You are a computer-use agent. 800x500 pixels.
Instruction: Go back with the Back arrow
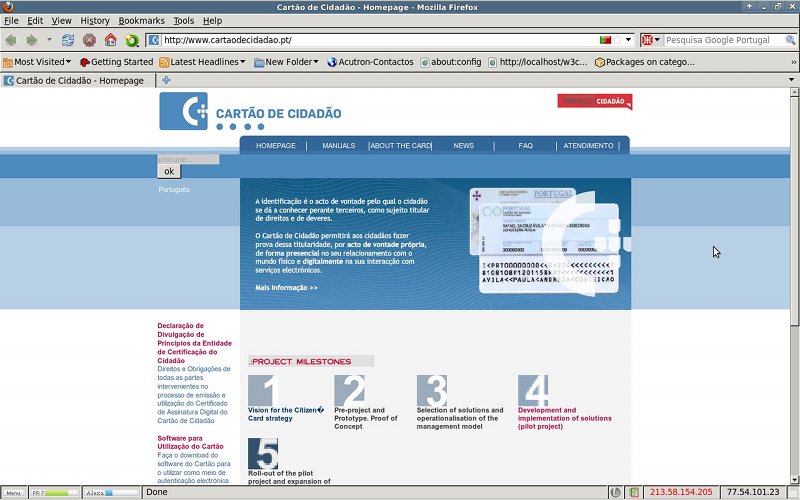pos(11,40)
